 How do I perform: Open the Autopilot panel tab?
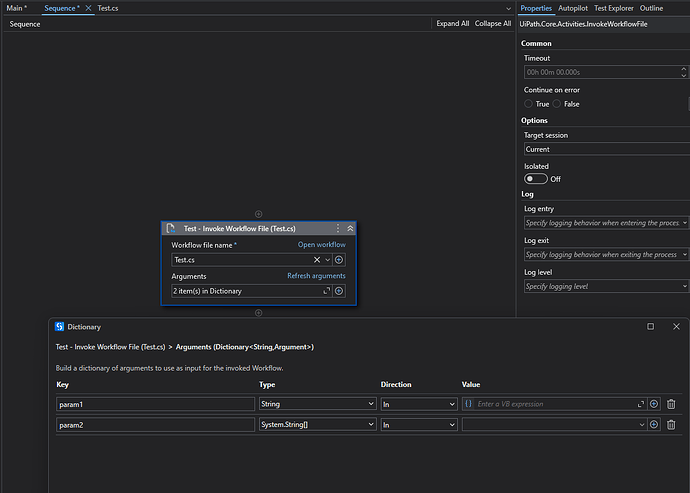tap(573, 8)
